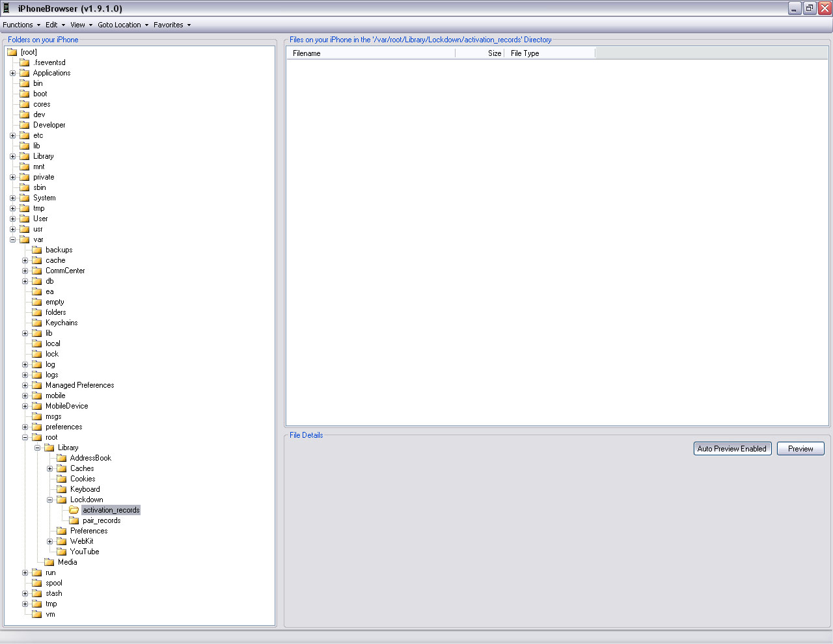Click the [root] folder icon
The image size is (833, 644).
[12, 52]
